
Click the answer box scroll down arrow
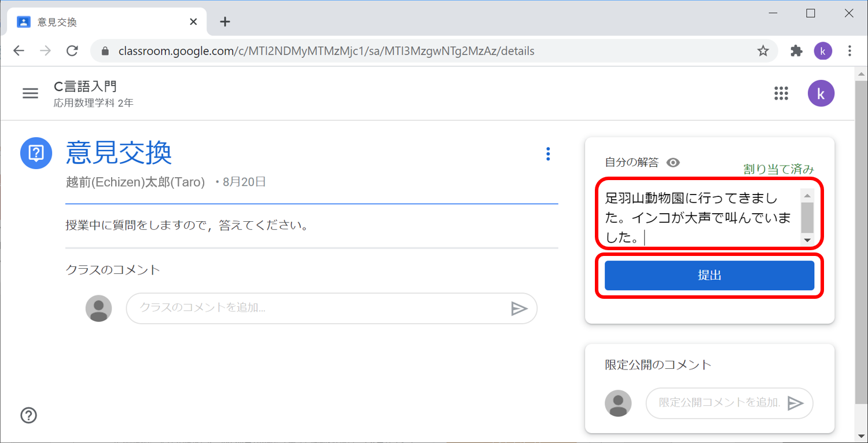coord(807,240)
